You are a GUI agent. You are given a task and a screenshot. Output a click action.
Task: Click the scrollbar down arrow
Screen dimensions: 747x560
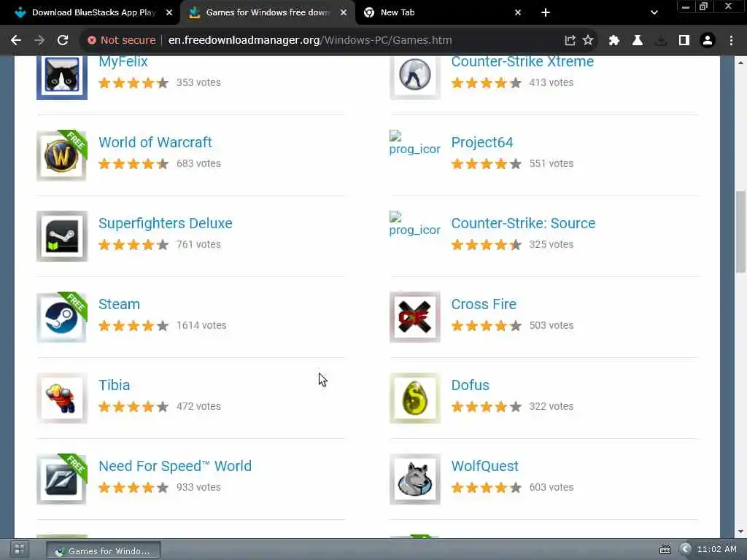point(740,532)
